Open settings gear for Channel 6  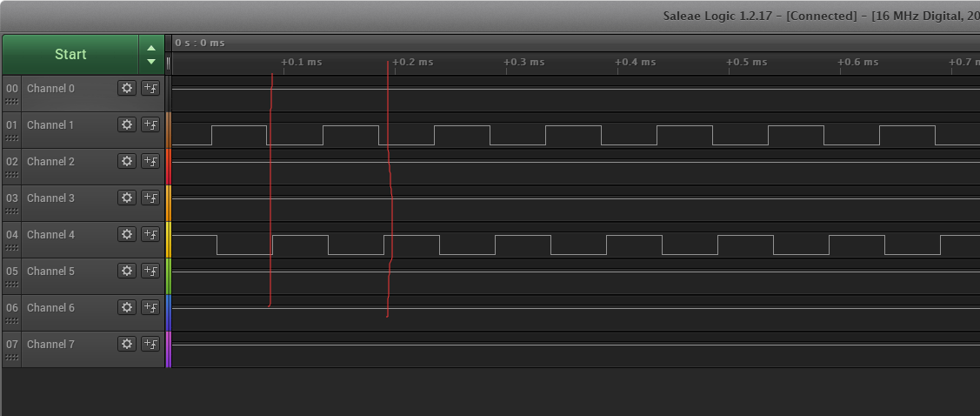click(x=127, y=307)
